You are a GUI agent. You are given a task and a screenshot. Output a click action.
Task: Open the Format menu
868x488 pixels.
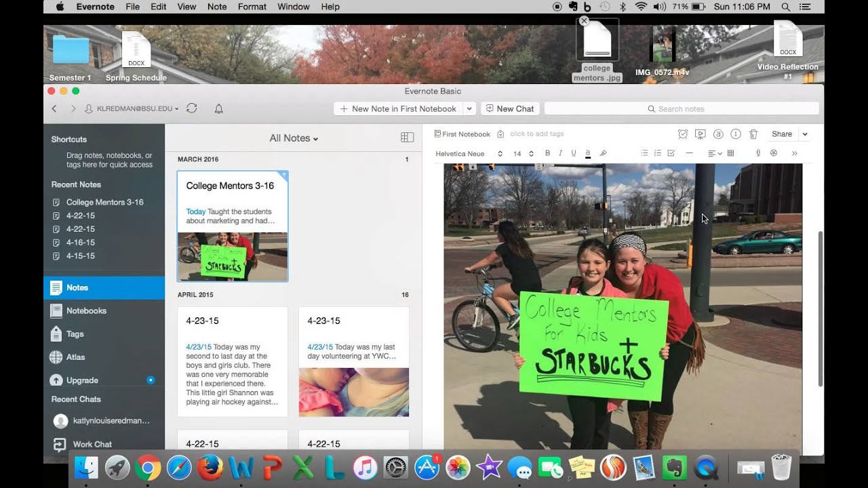pyautogui.click(x=252, y=7)
